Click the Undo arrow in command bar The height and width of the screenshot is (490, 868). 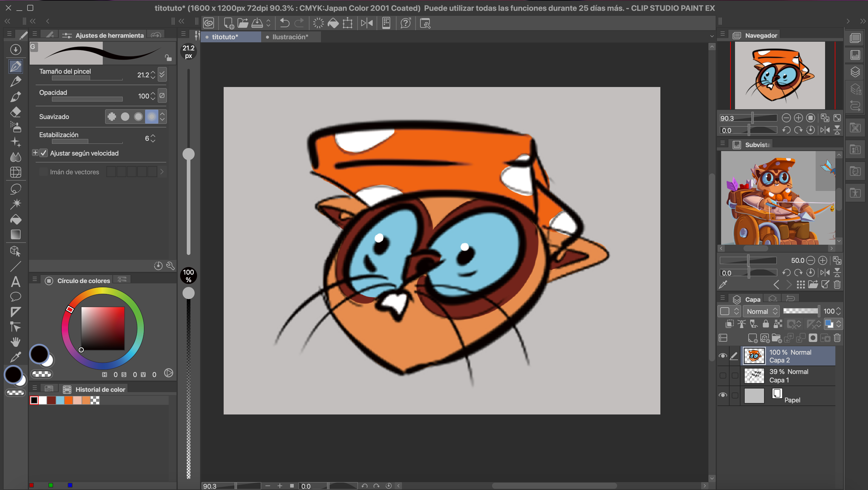click(x=285, y=23)
